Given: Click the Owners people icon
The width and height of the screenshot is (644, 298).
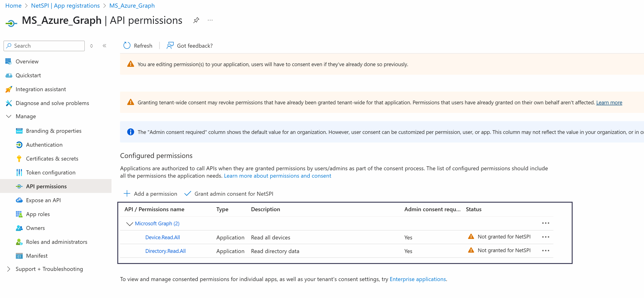Looking at the screenshot, I should click(19, 228).
